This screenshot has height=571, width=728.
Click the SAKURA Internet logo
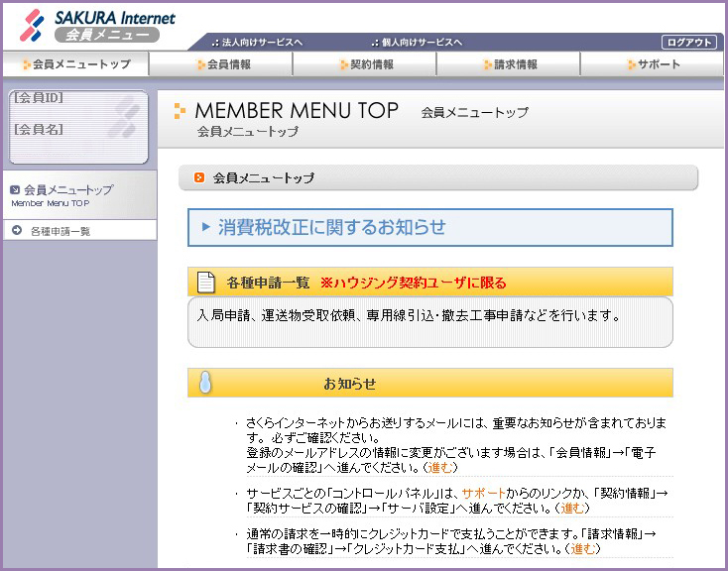click(97, 26)
